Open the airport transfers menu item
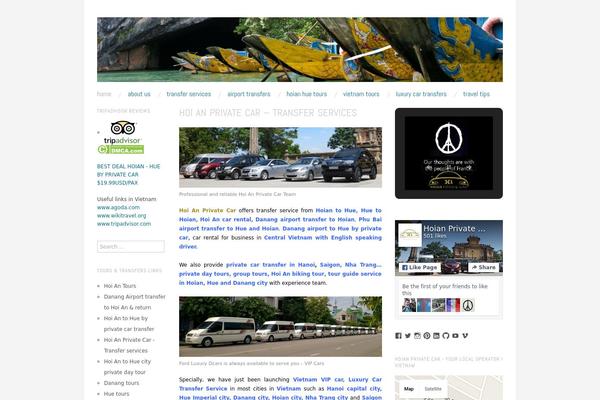 point(249,94)
